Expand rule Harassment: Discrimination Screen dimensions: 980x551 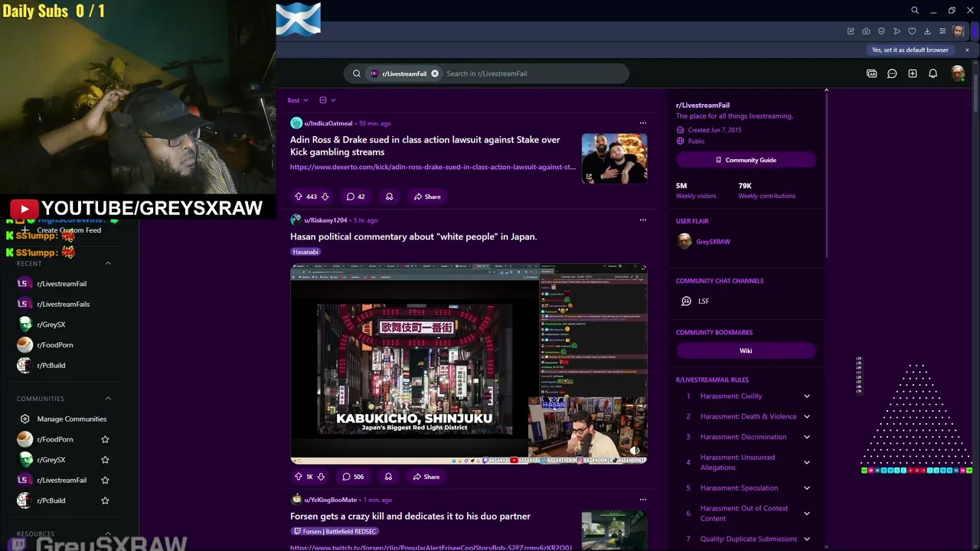[x=806, y=437]
